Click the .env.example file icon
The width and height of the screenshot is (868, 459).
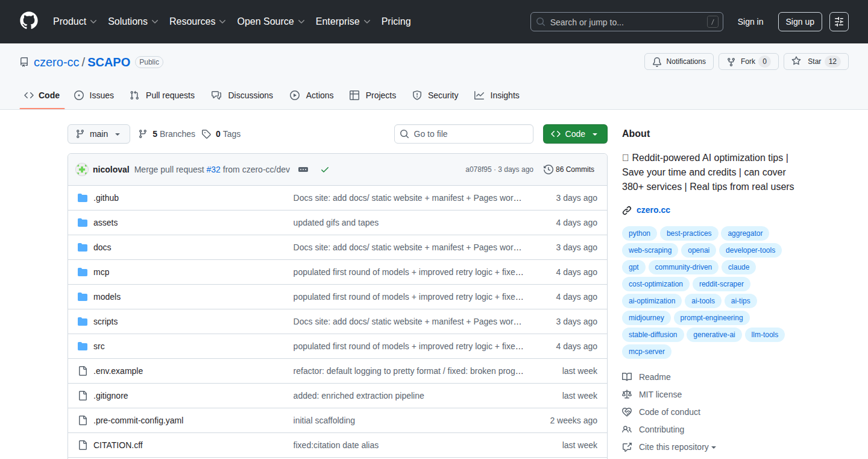(x=83, y=371)
